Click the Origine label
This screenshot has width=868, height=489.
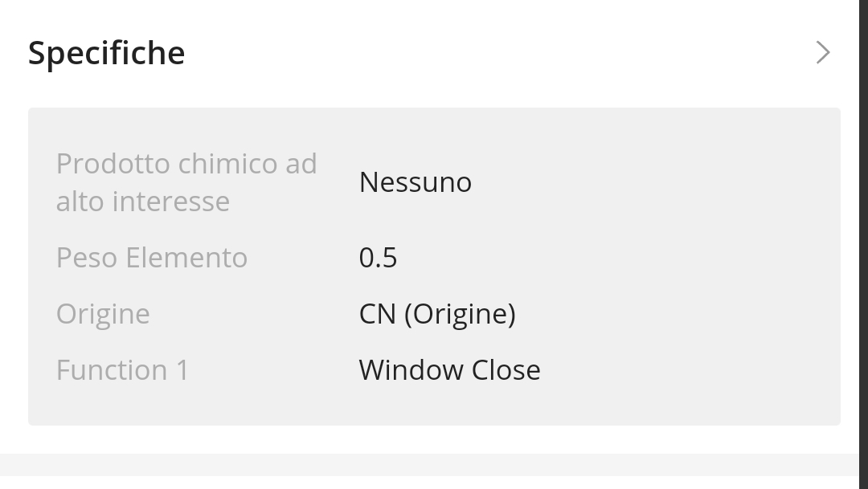click(x=103, y=314)
